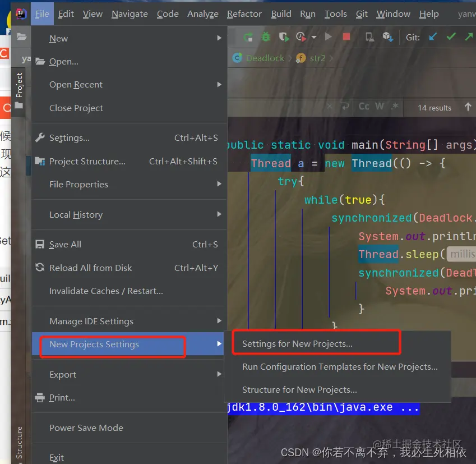Open the Refactor menu

click(x=244, y=13)
